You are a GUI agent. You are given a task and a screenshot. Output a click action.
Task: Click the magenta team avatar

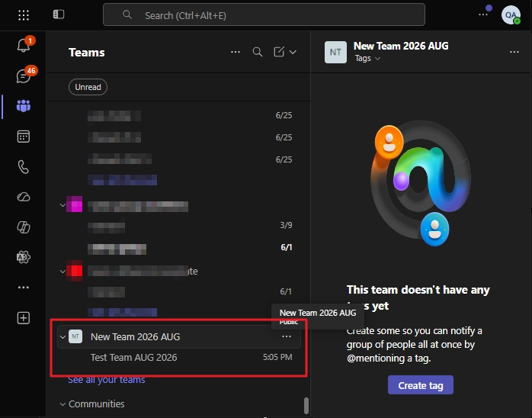pyautogui.click(x=74, y=204)
